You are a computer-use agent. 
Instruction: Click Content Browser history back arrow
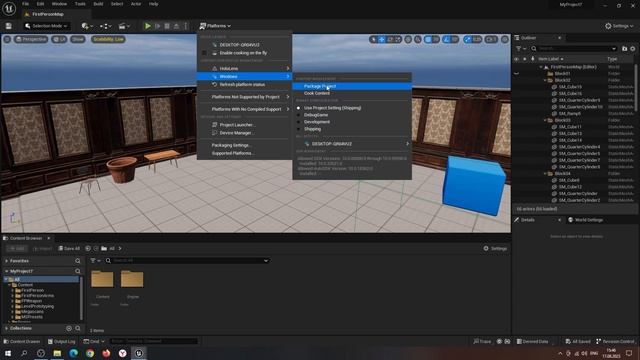point(88,248)
